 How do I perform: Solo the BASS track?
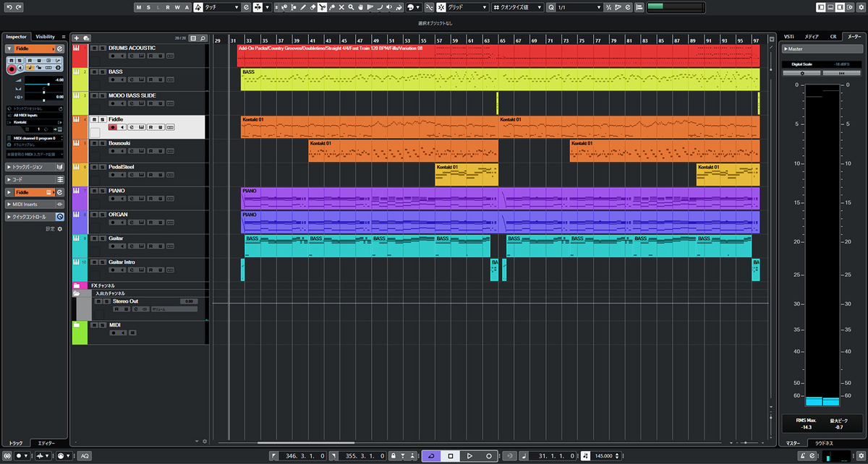(101, 72)
